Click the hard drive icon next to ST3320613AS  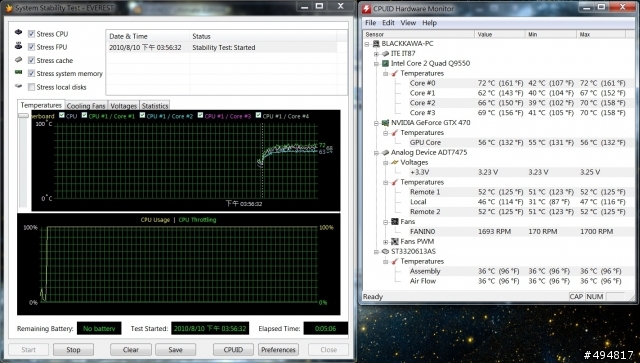[385, 252]
